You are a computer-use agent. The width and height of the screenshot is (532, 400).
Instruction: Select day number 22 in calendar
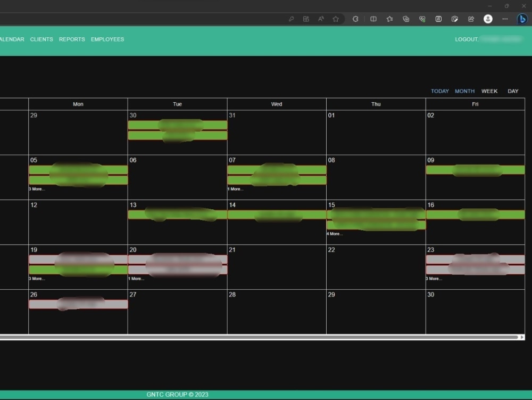click(x=331, y=250)
